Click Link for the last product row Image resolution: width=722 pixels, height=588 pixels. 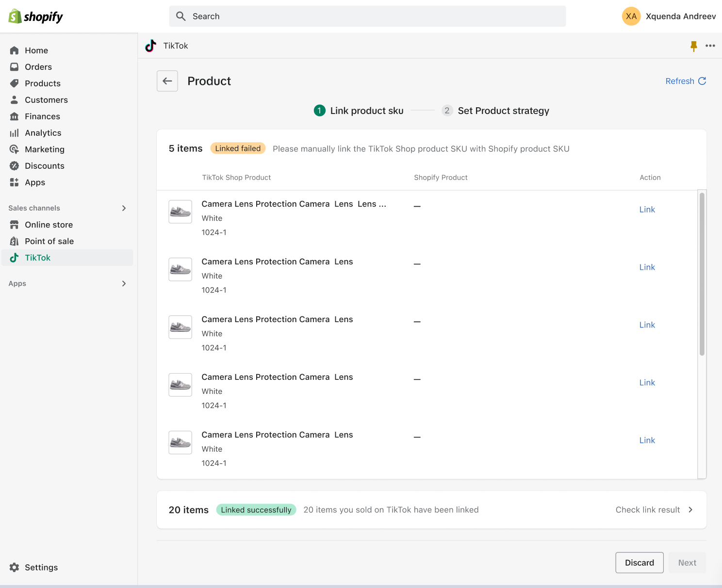pos(647,441)
